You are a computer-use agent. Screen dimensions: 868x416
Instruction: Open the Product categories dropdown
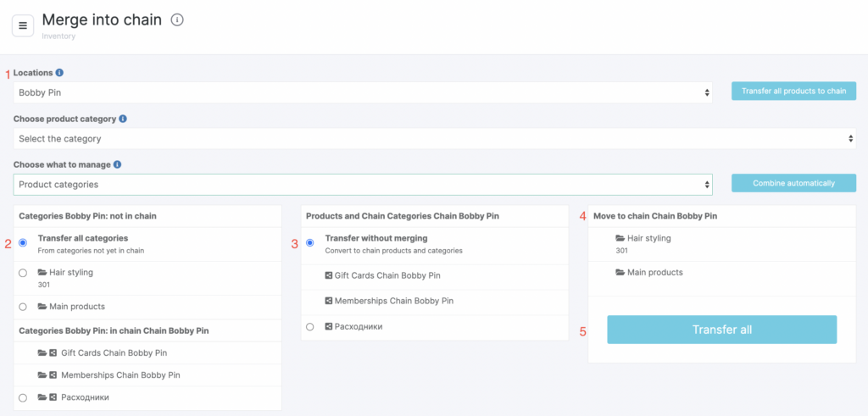(363, 184)
